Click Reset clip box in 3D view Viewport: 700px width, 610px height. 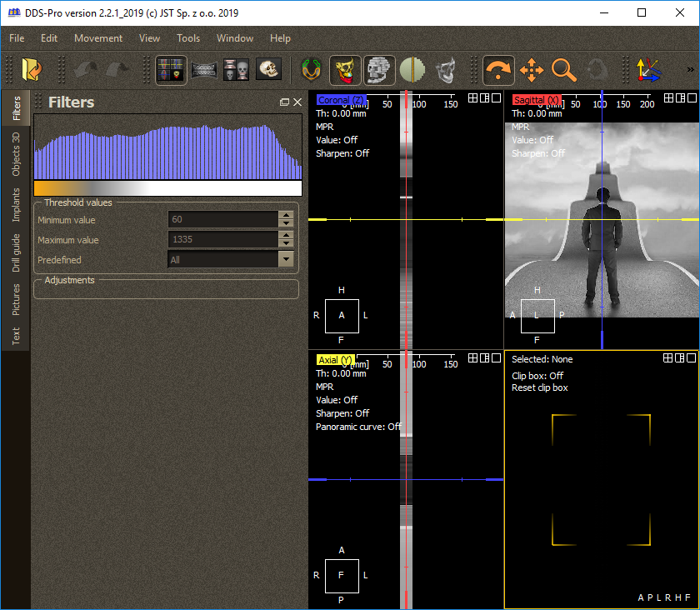(x=539, y=387)
